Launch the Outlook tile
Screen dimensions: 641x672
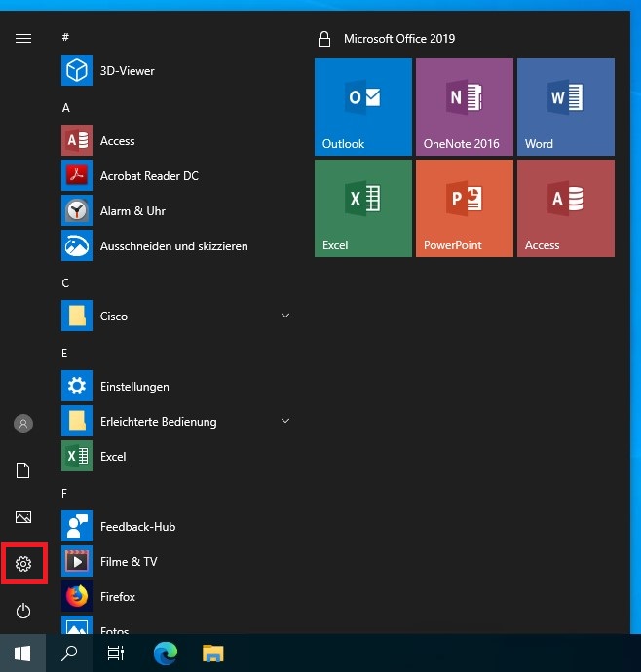[x=362, y=107]
